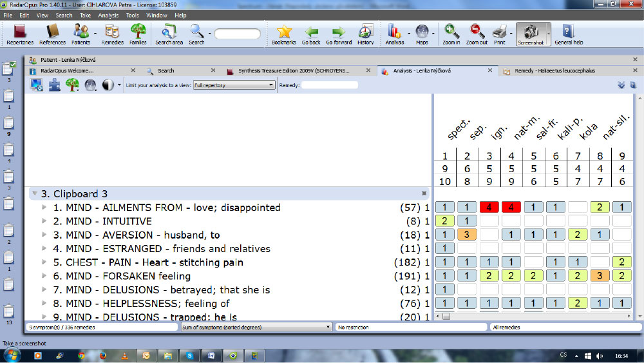The image size is (644, 363).
Task: Print using the printer icon
Action: 500,34
